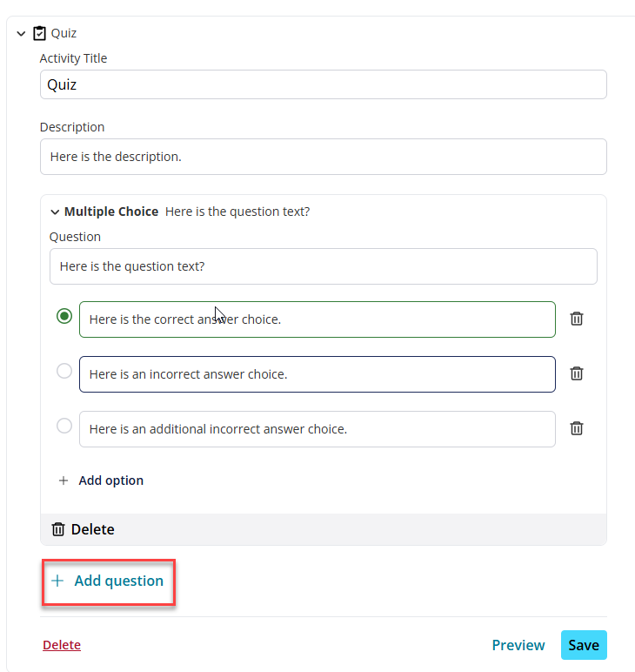Image resolution: width=635 pixels, height=672 pixels.
Task: Delete the correct answer choice via trash icon
Action: coord(577,319)
